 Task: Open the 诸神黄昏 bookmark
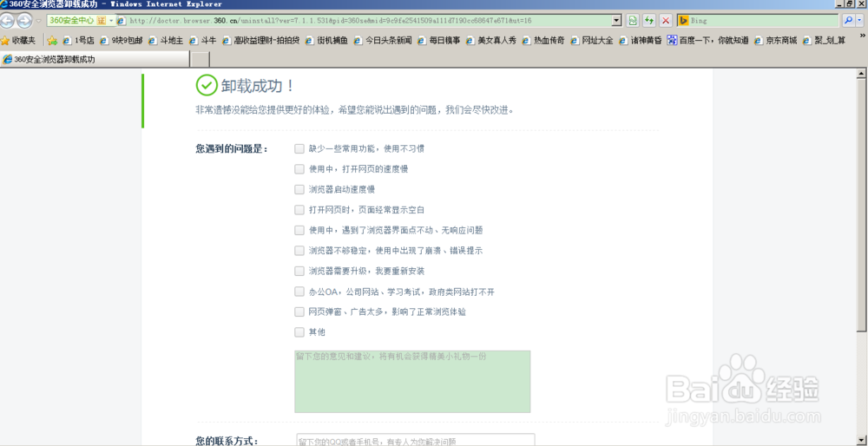[641, 40]
